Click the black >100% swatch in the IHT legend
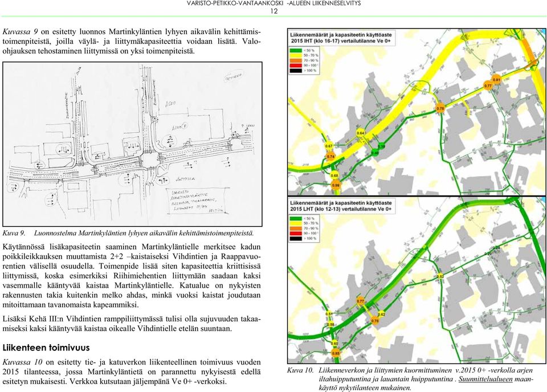Image resolution: width=547 pixels, height=392 pixels. tap(296, 71)
